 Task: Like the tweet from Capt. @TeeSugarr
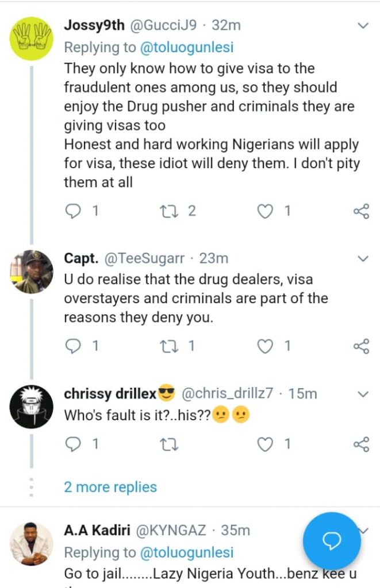pos(264,346)
